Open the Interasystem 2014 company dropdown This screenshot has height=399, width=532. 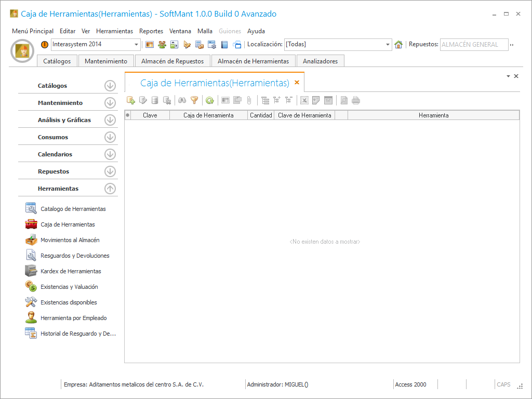point(137,45)
